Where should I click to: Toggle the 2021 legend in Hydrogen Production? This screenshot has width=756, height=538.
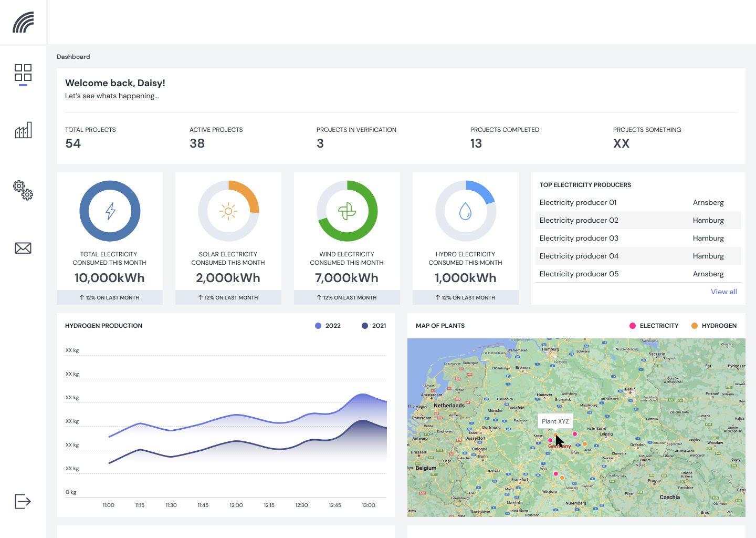374,326
